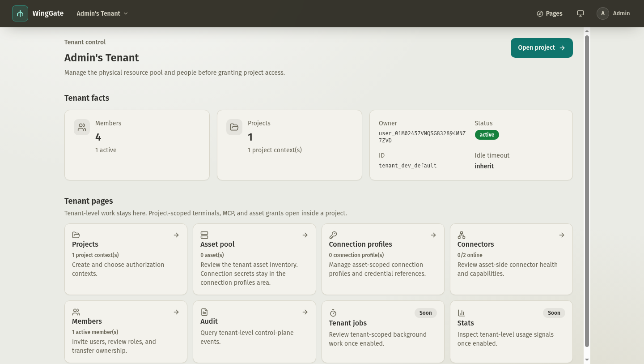Click the scrollbar down arrow
Screen dimensions: 644x364
click(587, 360)
